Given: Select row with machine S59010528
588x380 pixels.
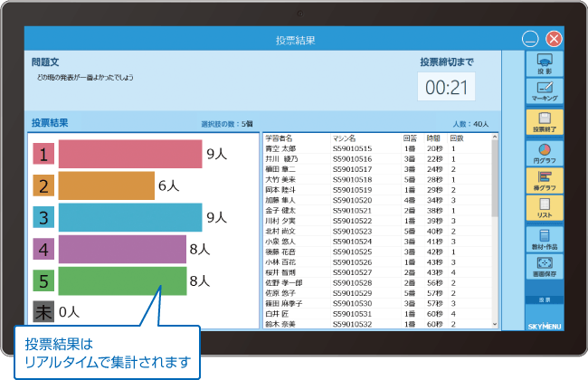Looking at the screenshot, I should [377, 283].
